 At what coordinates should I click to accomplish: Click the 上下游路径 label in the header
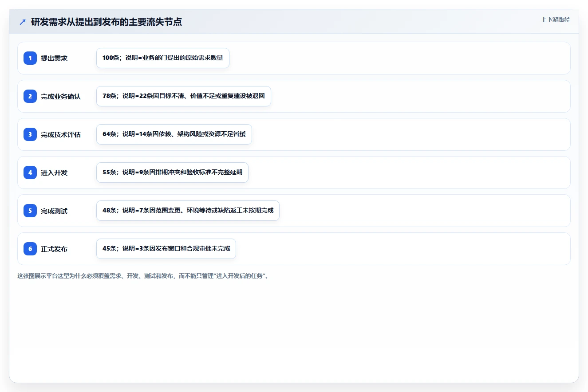coord(555,20)
